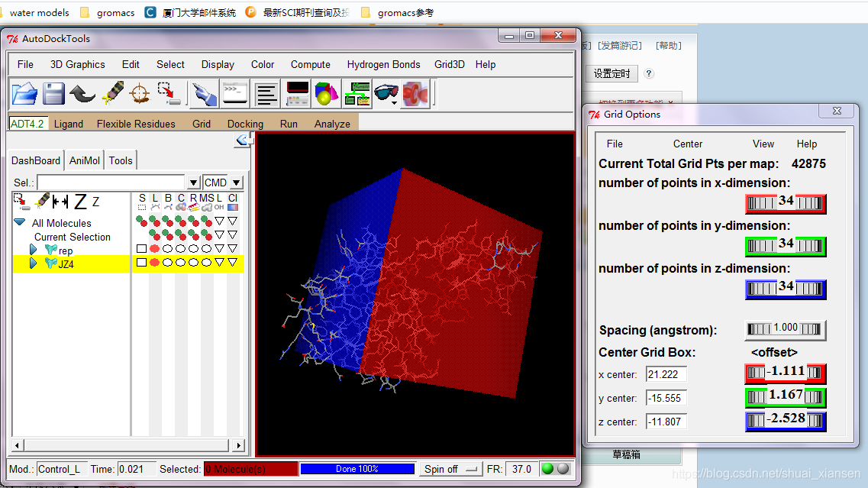Click the x-dimension points thumbwheel
The height and width of the screenshot is (488, 868).
786,202
